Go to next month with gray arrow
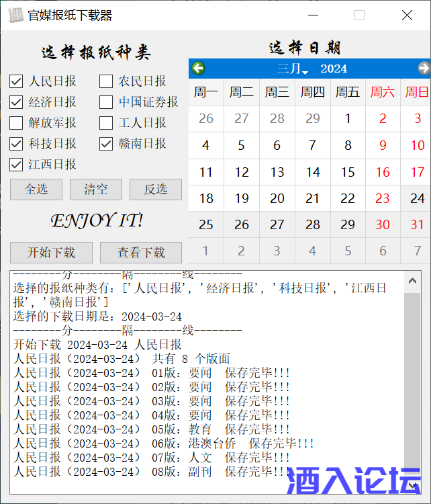Screen dimensions: 431x504 pos(424,69)
